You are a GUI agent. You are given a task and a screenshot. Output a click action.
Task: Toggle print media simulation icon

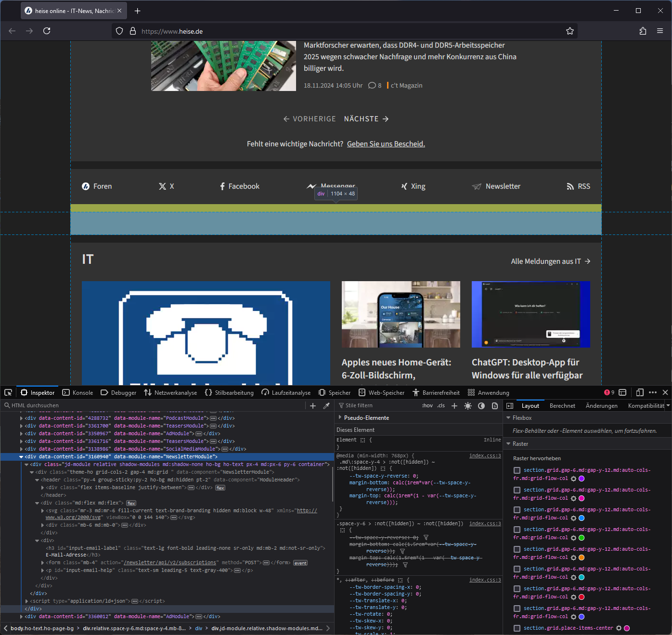pos(495,406)
